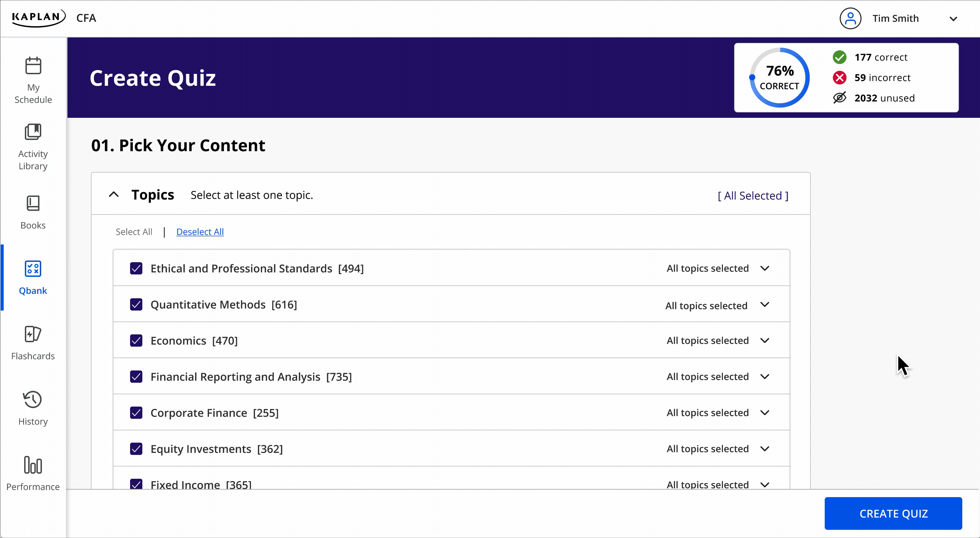
Task: Uncheck Ethical and Professional Standards checkbox
Action: [x=136, y=268]
